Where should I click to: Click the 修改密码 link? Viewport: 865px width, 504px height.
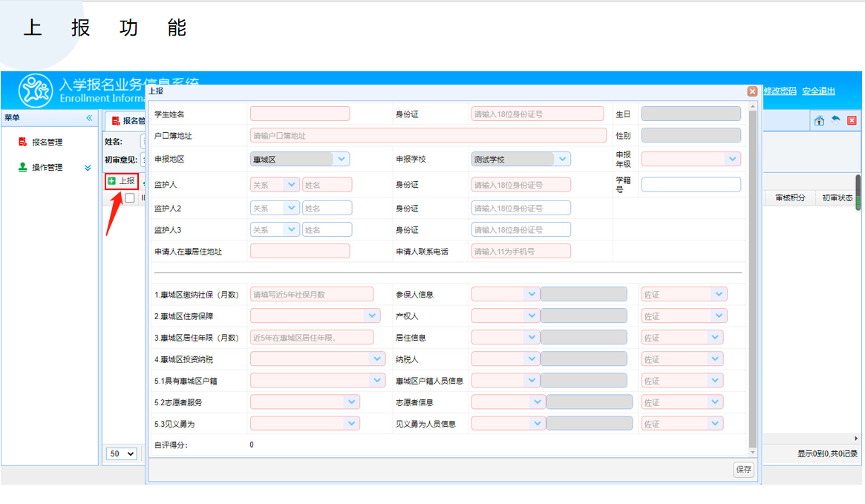[780, 91]
